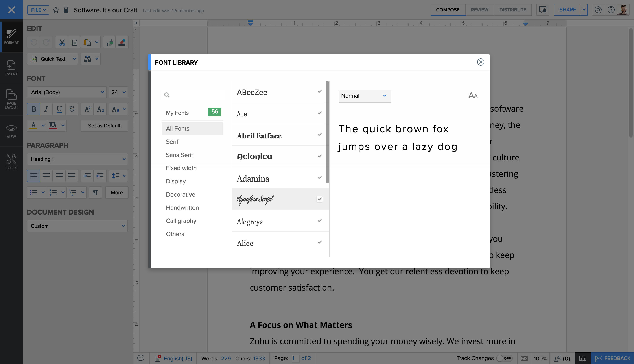Open the Arial (Body) font dropdown
The height and width of the screenshot is (364, 634).
[x=66, y=92]
